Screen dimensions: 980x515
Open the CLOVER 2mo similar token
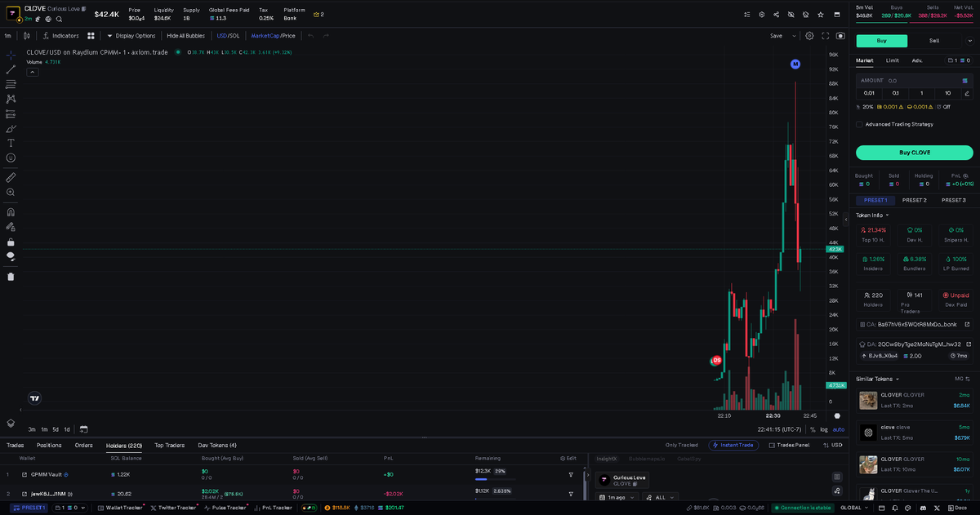[x=915, y=400]
